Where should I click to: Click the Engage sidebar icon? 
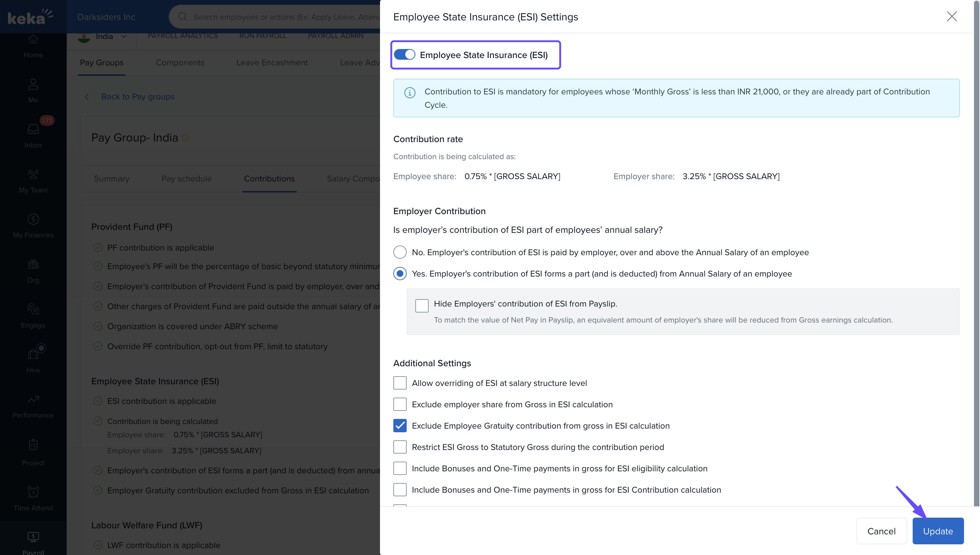[33, 309]
